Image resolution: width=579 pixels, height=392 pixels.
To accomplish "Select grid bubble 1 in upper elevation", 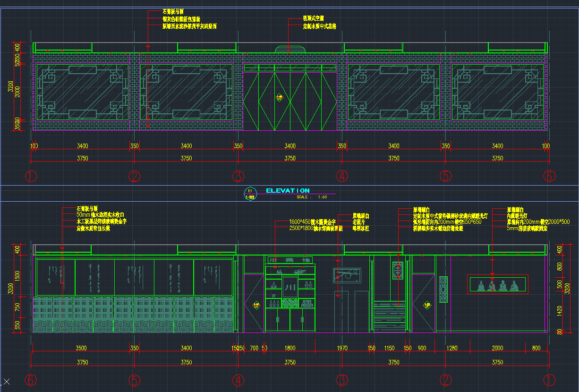I will coord(31,176).
